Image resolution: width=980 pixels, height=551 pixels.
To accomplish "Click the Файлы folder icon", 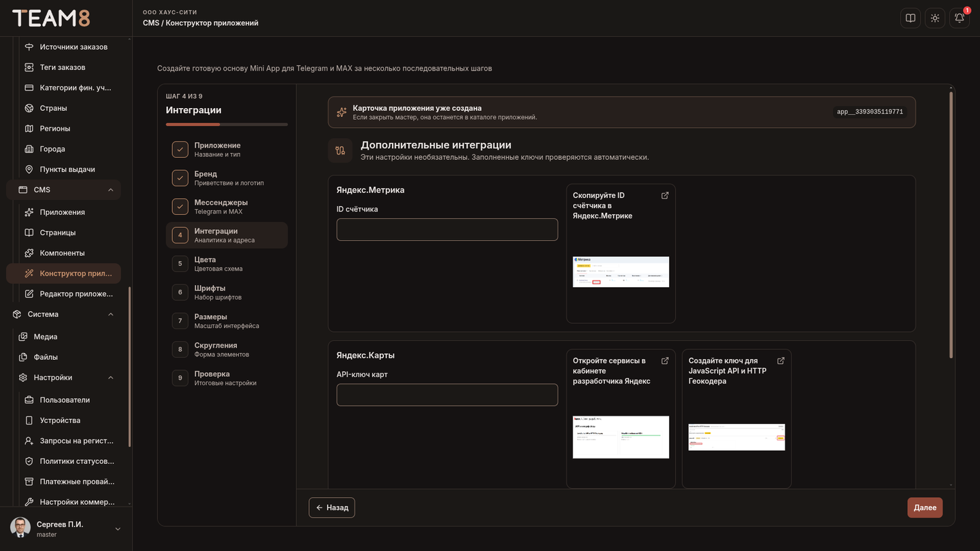I will (23, 357).
